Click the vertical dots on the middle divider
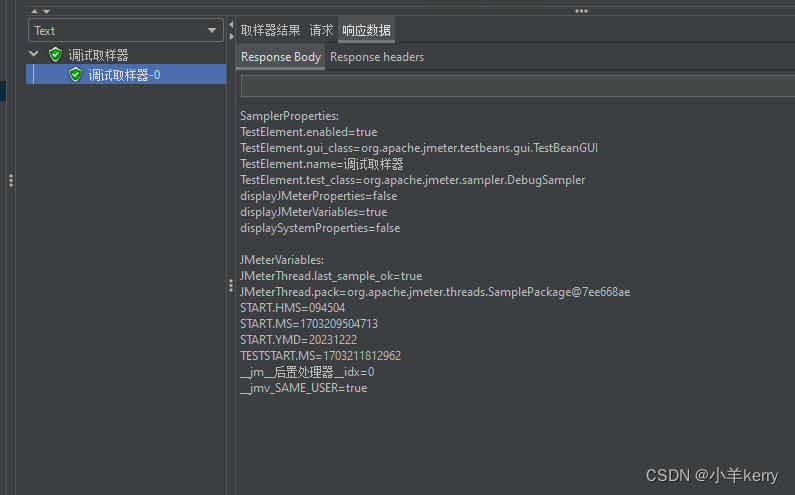 pyautogui.click(x=231, y=286)
